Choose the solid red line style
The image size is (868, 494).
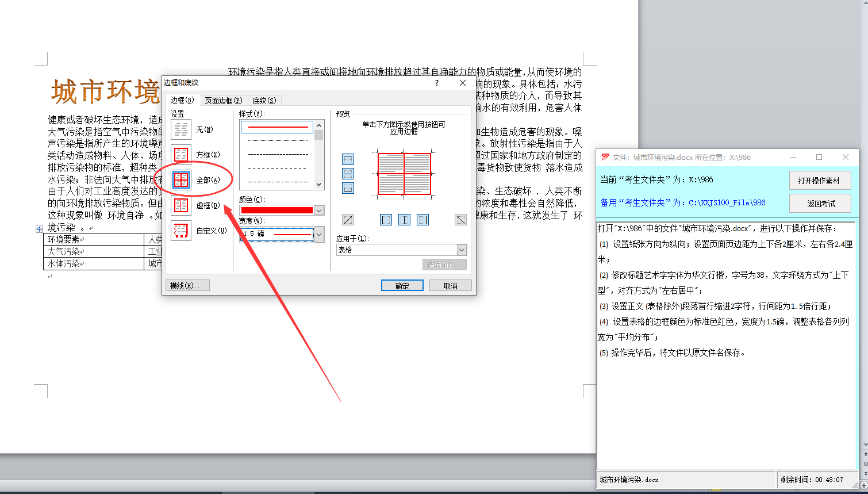pyautogui.click(x=277, y=127)
